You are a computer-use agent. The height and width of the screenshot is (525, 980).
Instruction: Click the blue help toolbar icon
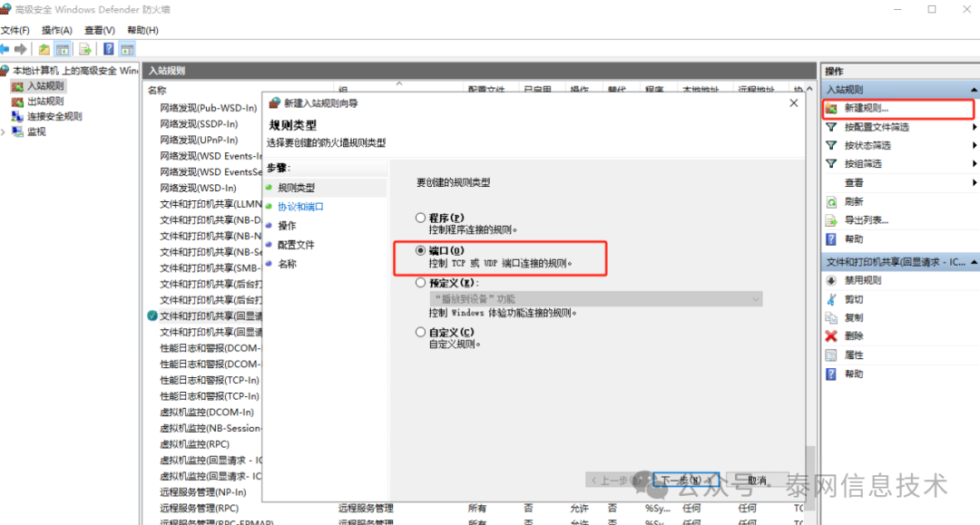109,49
